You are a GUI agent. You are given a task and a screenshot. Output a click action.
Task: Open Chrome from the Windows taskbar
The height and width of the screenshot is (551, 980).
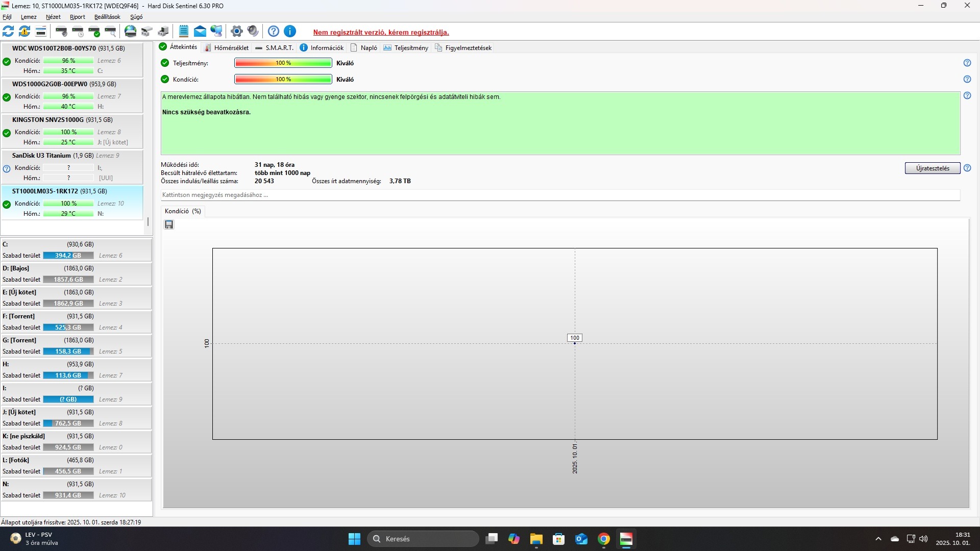click(x=603, y=539)
